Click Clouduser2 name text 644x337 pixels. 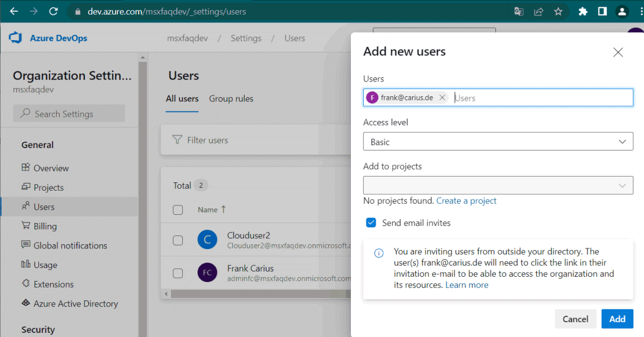249,235
